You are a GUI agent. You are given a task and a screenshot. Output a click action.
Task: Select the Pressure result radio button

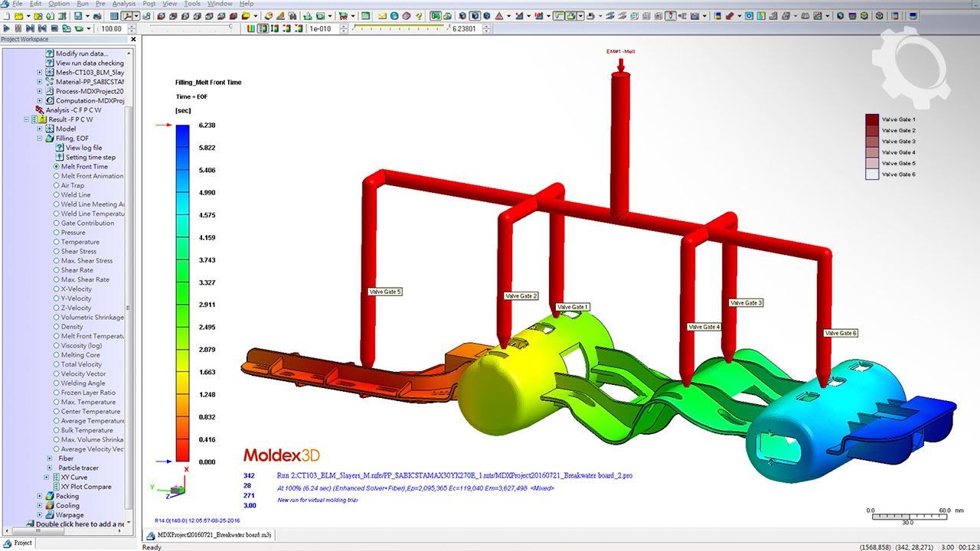[x=57, y=233]
